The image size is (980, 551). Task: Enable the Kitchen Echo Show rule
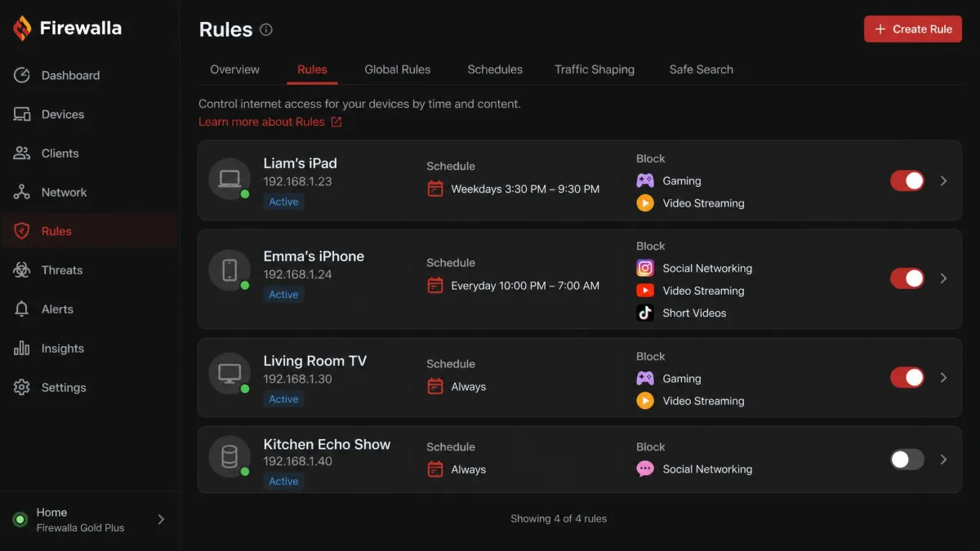point(907,460)
